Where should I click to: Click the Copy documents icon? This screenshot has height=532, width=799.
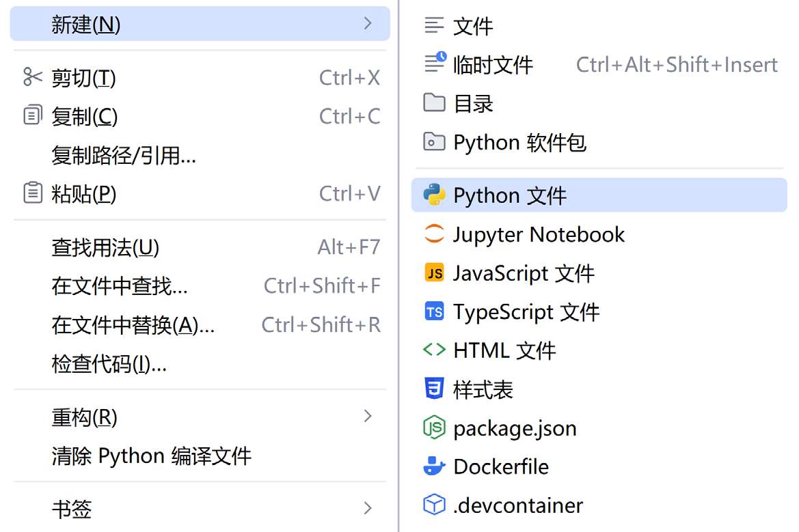(32, 116)
